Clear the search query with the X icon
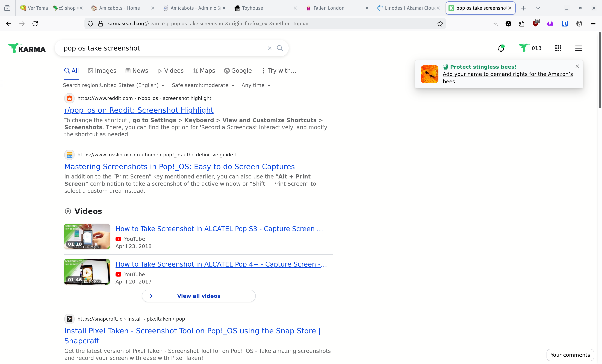Screen dimensions: 602x364 [x=270, y=48]
